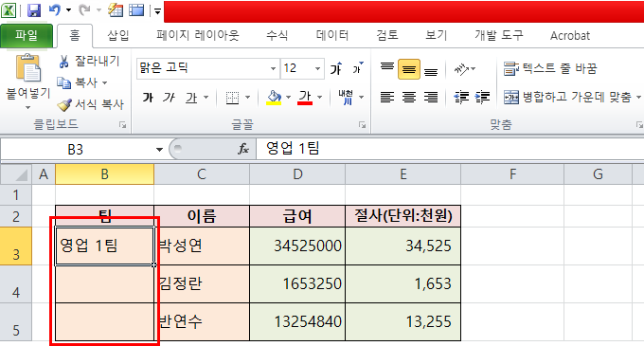Click the Name Box showing B3
Screen dimensions: 644x346
[76, 150]
